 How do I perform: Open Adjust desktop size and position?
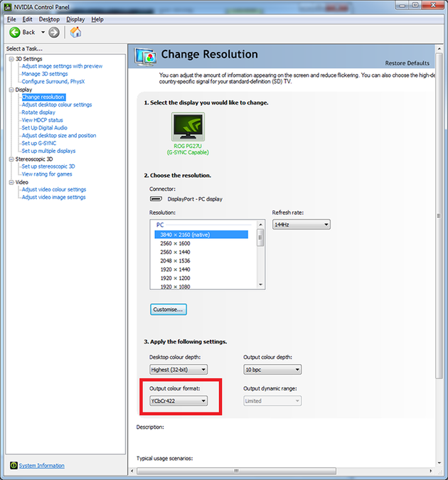59,135
